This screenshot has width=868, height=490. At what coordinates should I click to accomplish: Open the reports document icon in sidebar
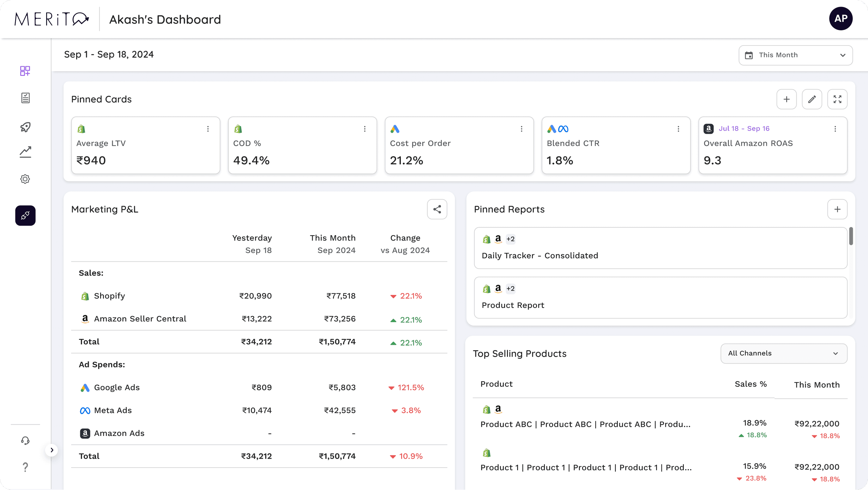point(25,98)
